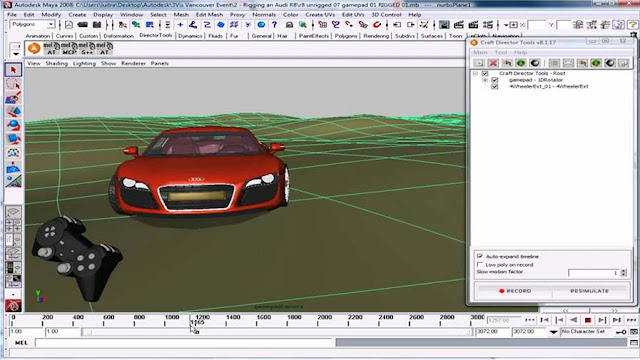Click the Craft Director add item icon
Screen dimensions: 640x360
coord(479,63)
